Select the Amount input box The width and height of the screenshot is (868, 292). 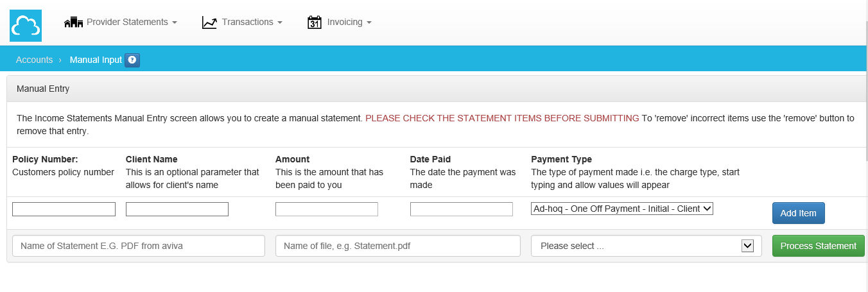click(x=327, y=209)
